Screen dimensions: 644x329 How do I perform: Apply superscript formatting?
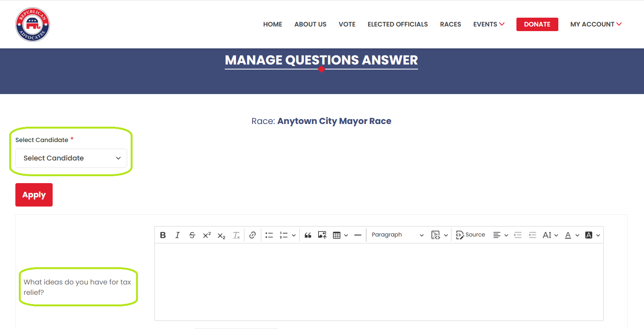click(207, 235)
